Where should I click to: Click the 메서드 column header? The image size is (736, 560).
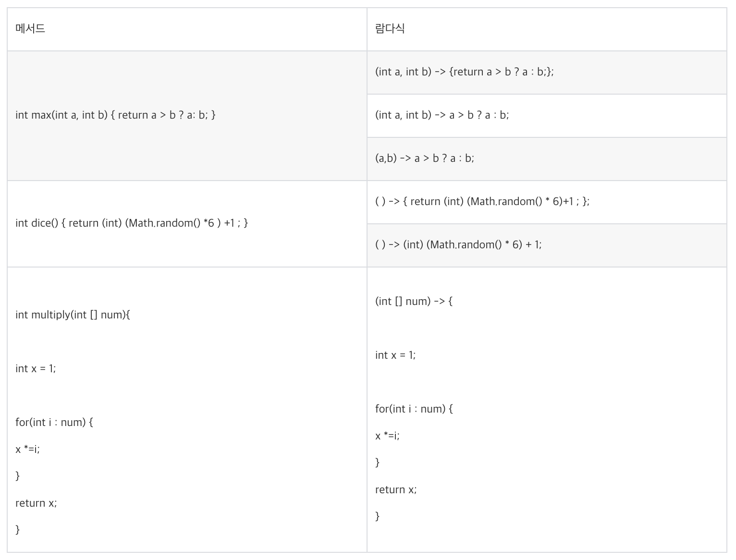pos(187,29)
